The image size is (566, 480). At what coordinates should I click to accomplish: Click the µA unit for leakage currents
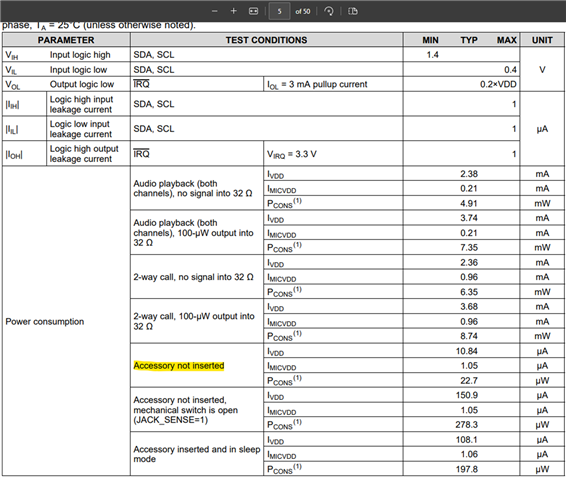(542, 129)
